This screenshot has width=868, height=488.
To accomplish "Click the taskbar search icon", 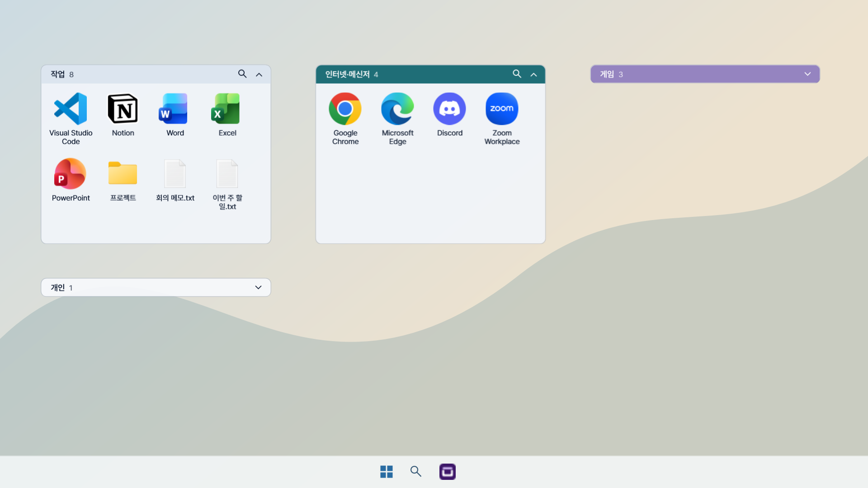I will click(415, 472).
